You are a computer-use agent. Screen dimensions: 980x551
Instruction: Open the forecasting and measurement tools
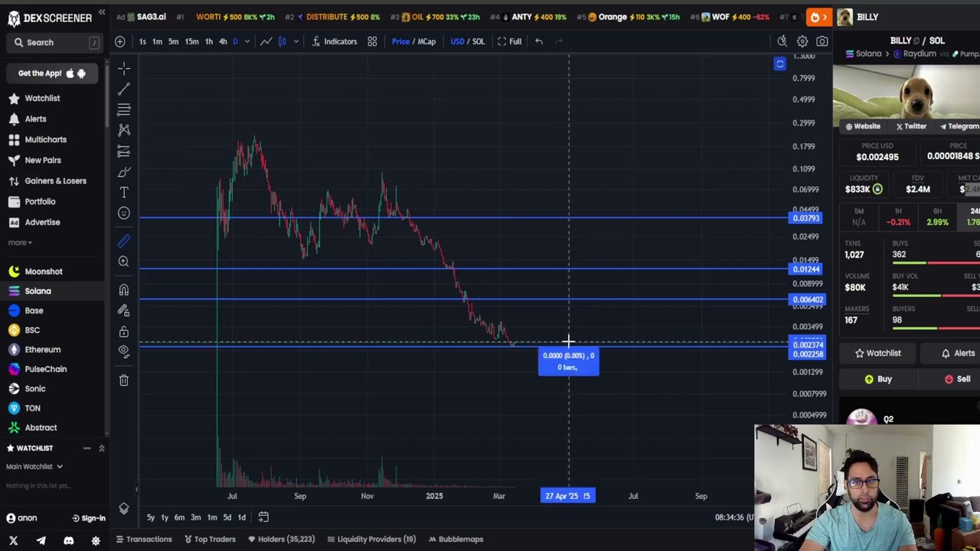click(124, 152)
